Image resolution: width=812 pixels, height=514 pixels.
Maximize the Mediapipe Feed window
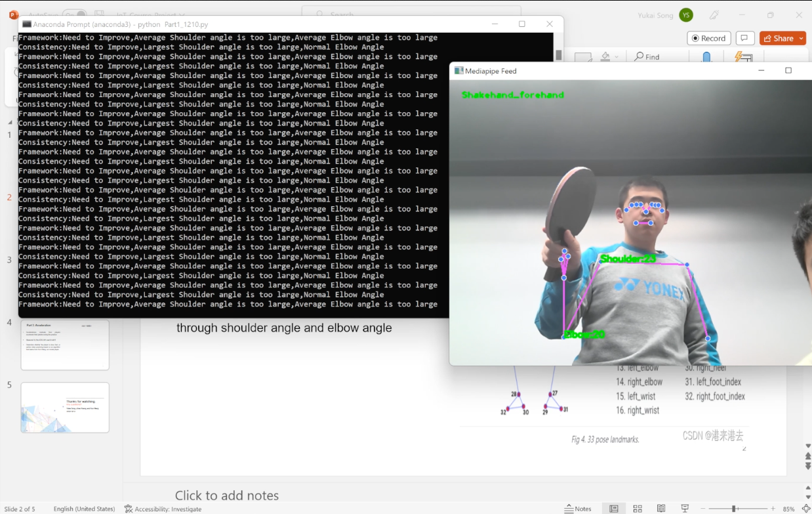(x=788, y=70)
